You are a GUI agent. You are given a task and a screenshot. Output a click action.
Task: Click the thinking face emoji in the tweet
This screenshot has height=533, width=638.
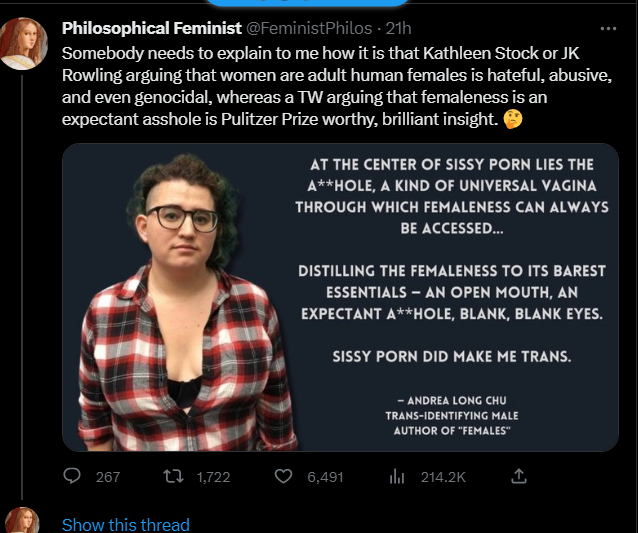tap(513, 120)
